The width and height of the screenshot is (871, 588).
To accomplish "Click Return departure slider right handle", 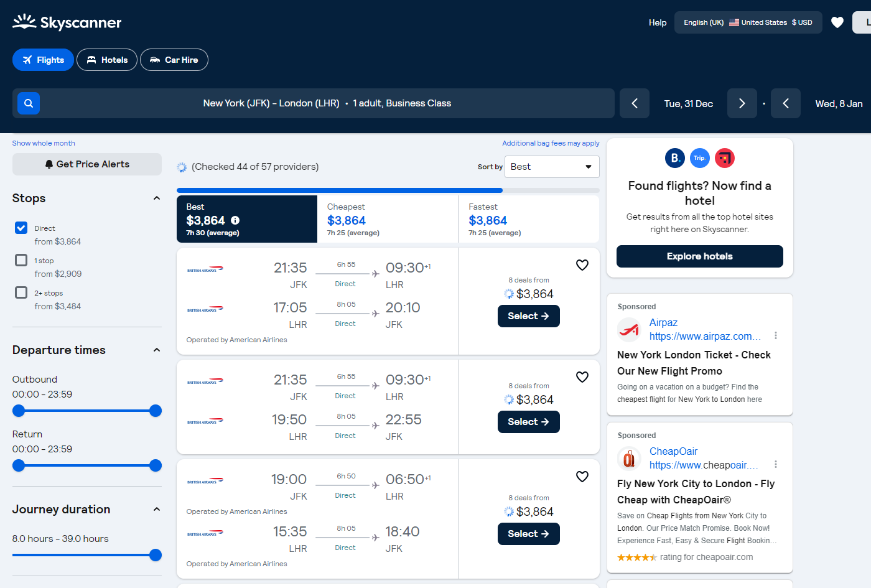I will point(156,465).
